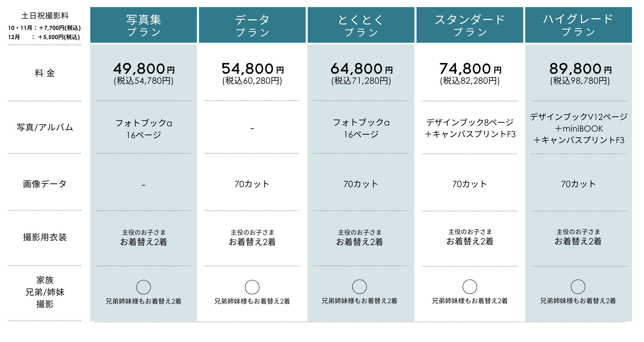The image size is (644, 342).
Task: Click the circle icon under 写真集プラン
Action: [143, 287]
